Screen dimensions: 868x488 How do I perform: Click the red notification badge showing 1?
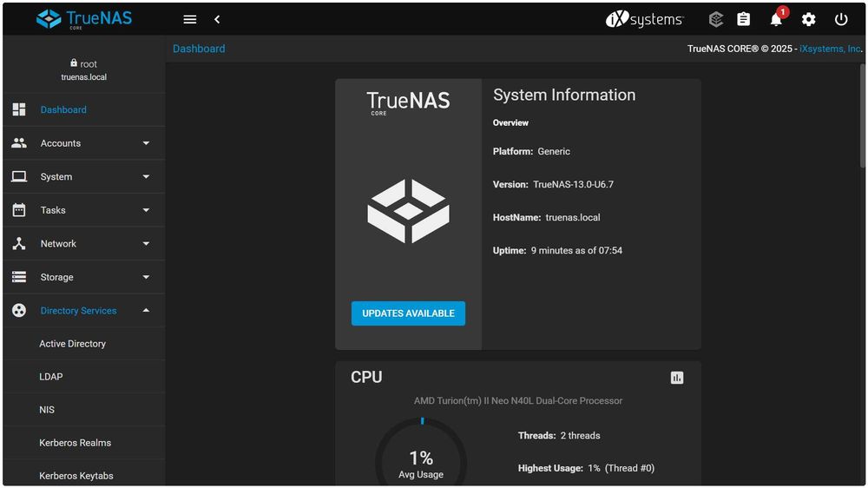783,11
